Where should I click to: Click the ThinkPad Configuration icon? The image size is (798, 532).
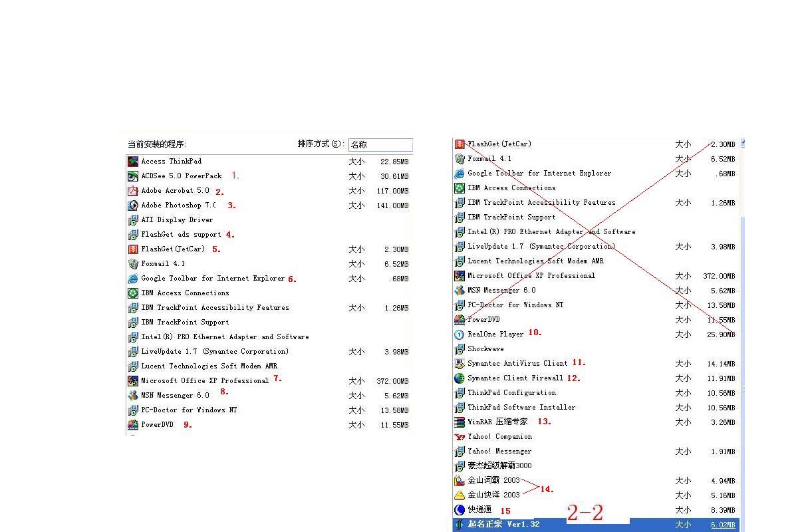[460, 392]
